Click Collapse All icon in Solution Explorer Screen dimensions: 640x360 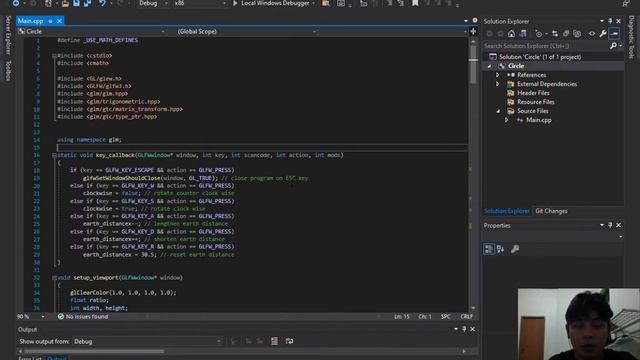coord(566,34)
